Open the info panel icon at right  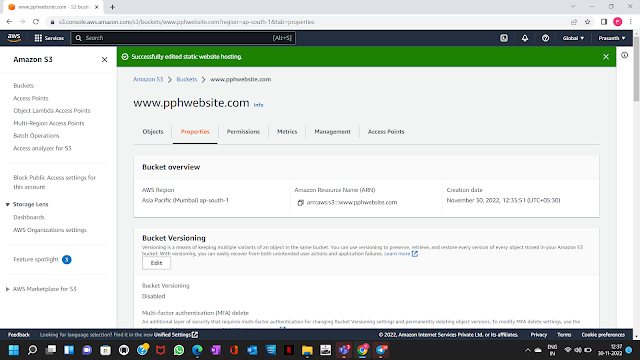624,55
